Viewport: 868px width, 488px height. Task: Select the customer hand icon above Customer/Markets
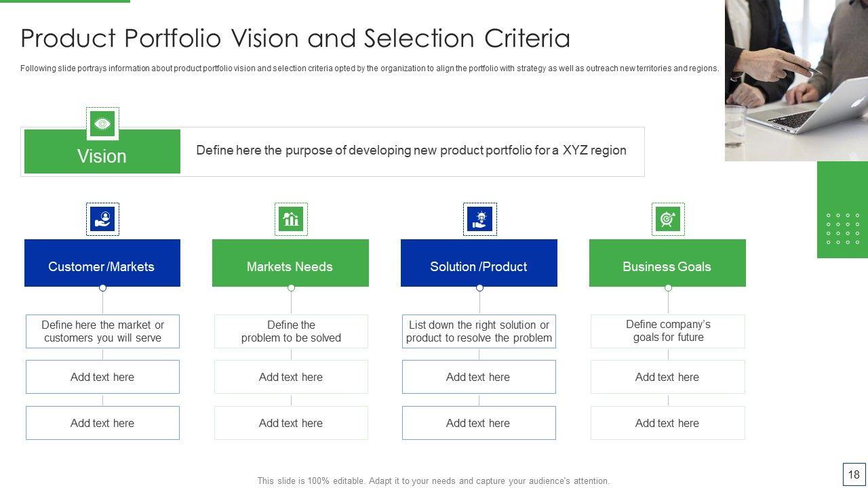(x=102, y=219)
